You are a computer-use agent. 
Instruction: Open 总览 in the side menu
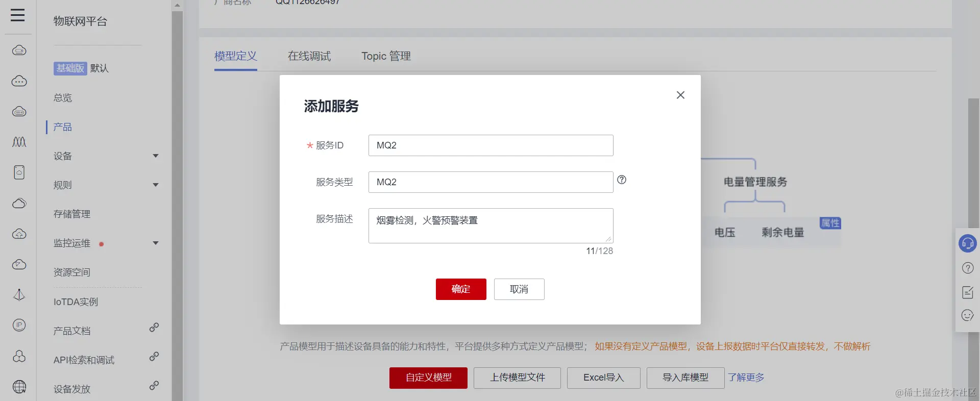tap(63, 98)
